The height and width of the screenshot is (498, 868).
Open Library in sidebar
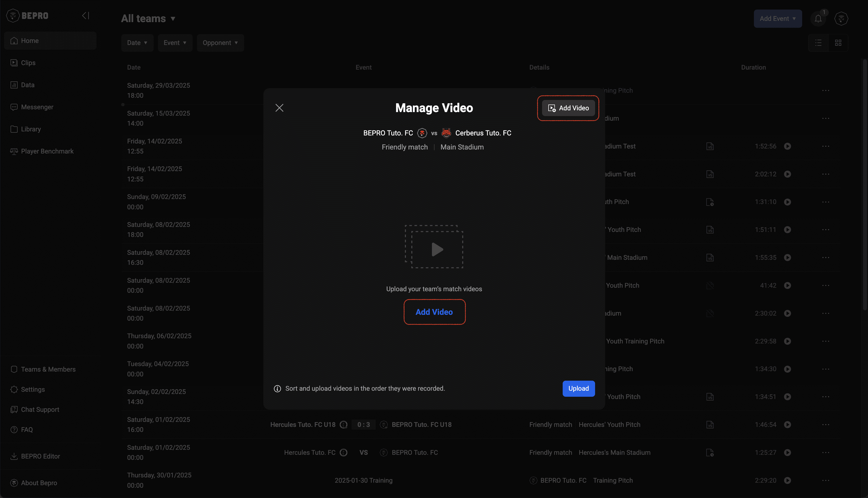pyautogui.click(x=50, y=129)
